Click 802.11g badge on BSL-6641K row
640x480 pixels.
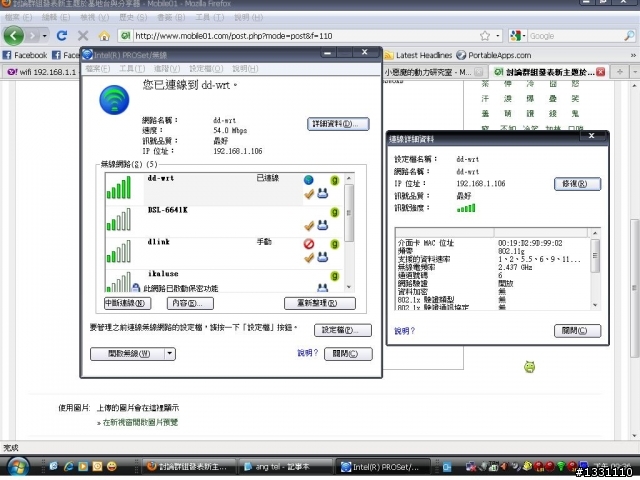pos(334,212)
